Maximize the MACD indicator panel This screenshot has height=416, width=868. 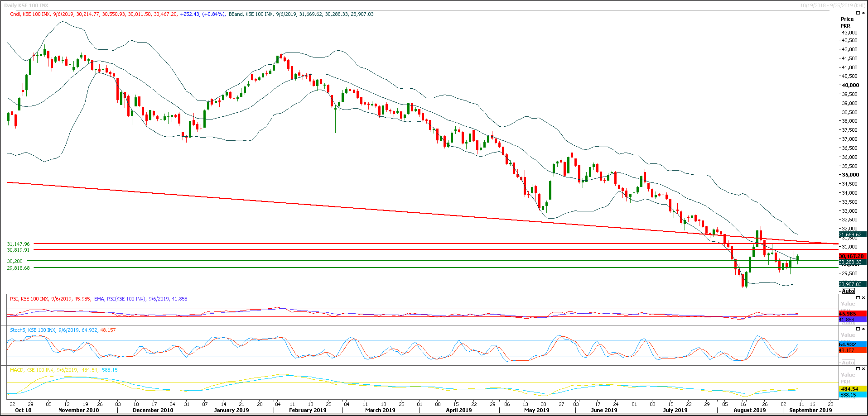click(x=858, y=369)
